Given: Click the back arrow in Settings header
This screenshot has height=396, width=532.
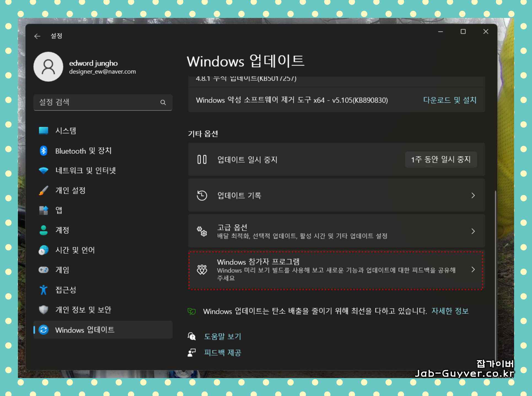Looking at the screenshot, I should coord(37,36).
